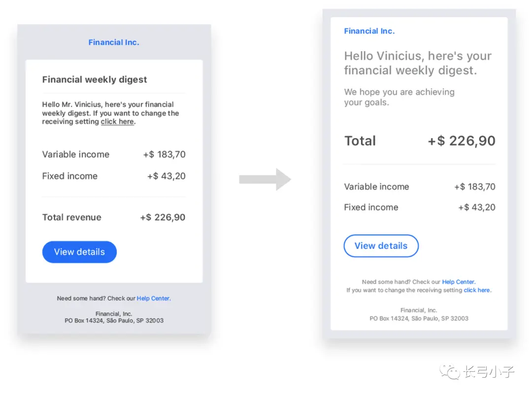Click the +$ 183,70 amount in right email
This screenshot has width=532, height=395.
[x=475, y=187]
